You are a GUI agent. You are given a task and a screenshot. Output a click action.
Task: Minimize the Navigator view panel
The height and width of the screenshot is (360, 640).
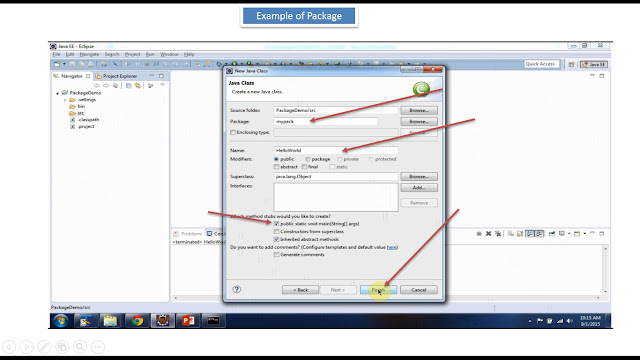click(x=151, y=76)
